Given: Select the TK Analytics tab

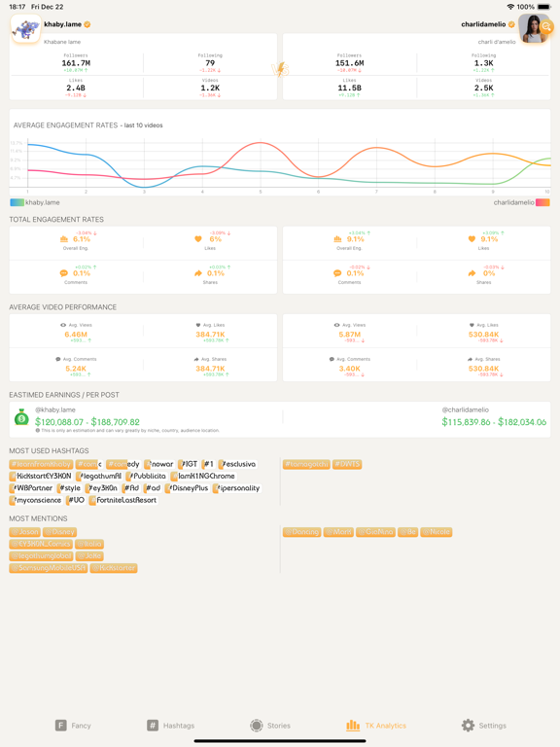Looking at the screenshot, I should click(376, 726).
